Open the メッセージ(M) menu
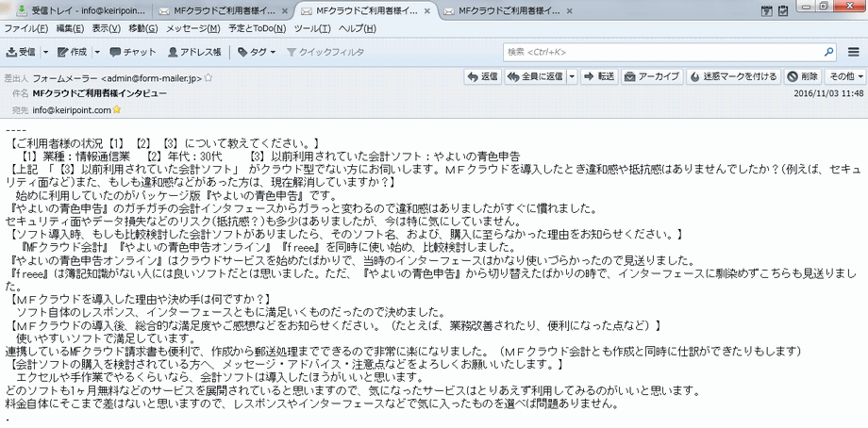868x428 pixels. 193,29
